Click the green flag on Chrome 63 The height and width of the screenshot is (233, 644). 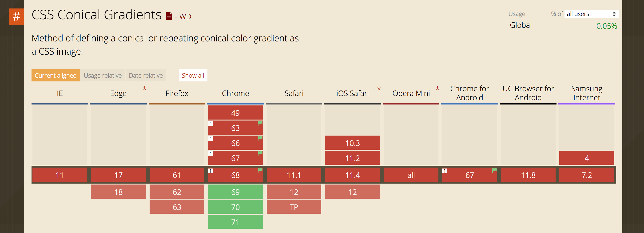click(x=260, y=123)
